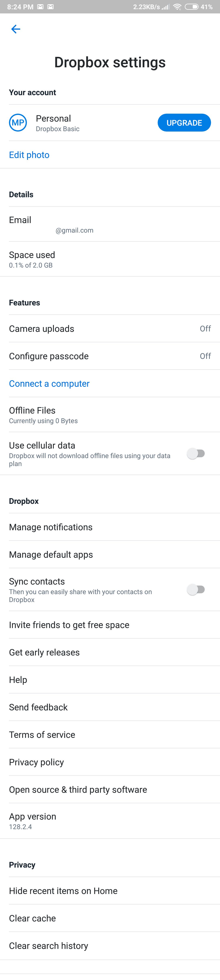The image size is (220, 980).
Task: Tap the Wi-Fi icon in status bar
Action: tap(177, 7)
